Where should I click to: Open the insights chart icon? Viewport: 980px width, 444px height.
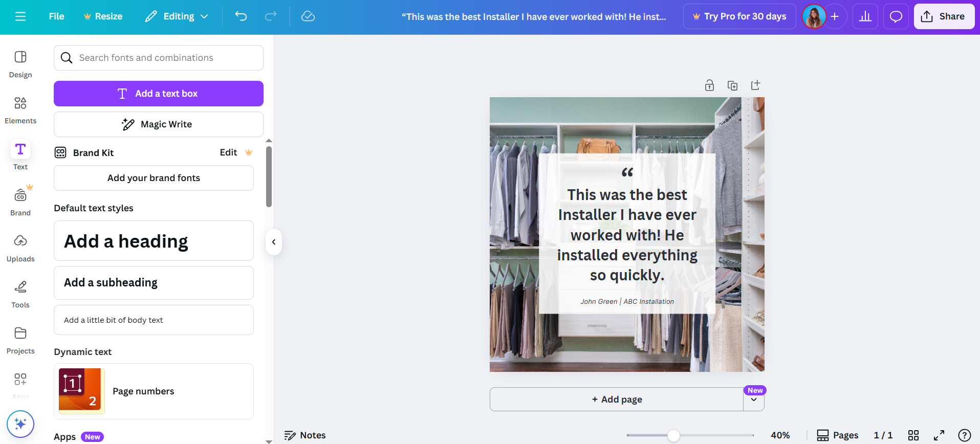tap(865, 16)
